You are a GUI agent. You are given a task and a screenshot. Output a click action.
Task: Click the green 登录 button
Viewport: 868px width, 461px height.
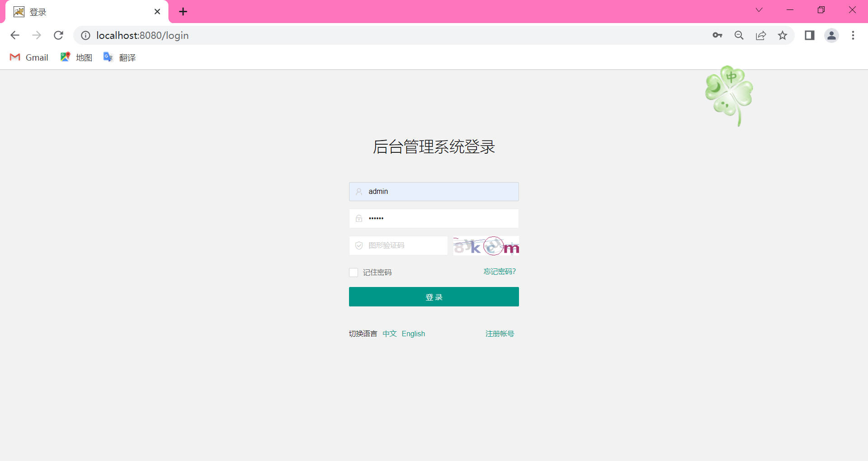point(434,297)
